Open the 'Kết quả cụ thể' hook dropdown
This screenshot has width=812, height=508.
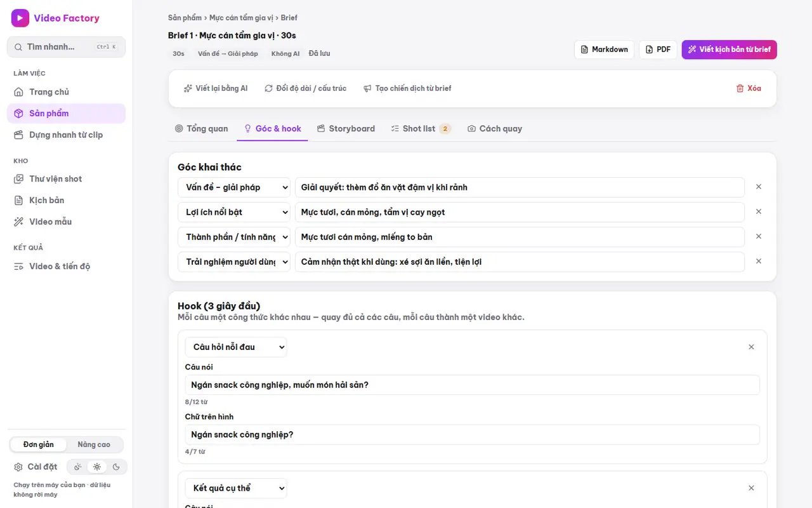(x=236, y=488)
